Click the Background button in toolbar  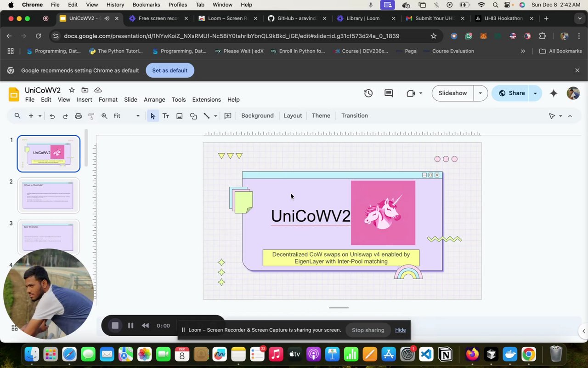[x=257, y=116]
